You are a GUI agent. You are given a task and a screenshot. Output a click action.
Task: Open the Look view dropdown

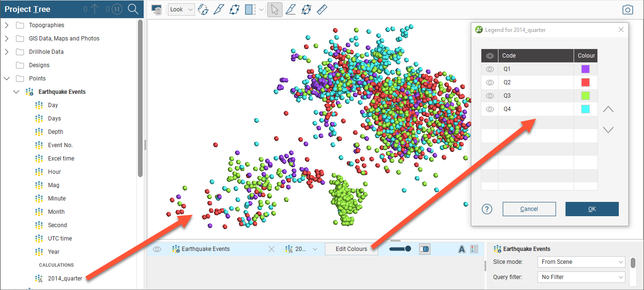[x=182, y=10]
